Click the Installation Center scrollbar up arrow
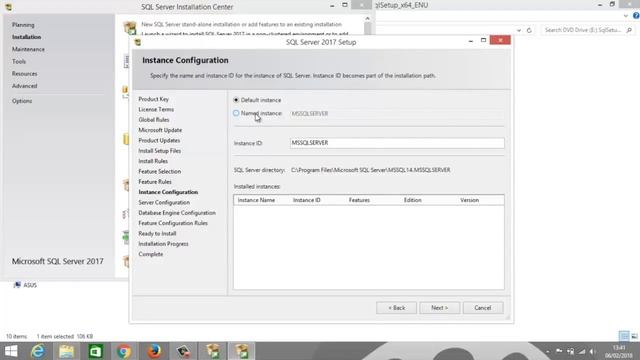Screen dimensions: 640x360 pos(367,18)
